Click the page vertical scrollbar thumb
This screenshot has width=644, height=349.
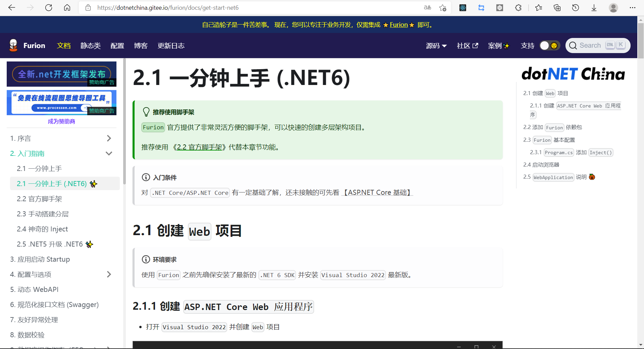(641, 40)
